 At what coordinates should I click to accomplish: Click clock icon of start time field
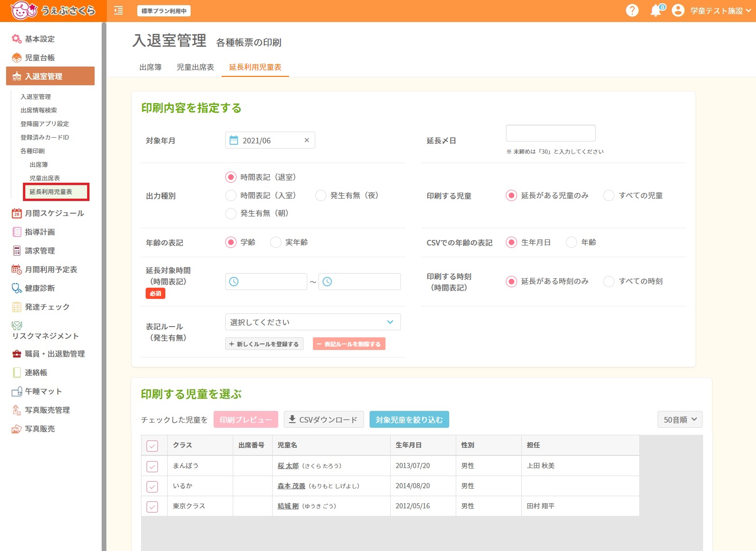234,282
